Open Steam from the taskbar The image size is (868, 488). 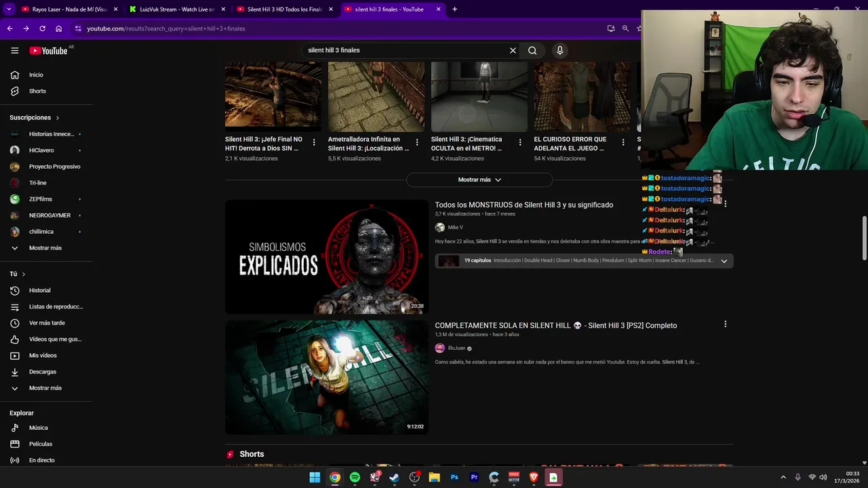(x=394, y=477)
